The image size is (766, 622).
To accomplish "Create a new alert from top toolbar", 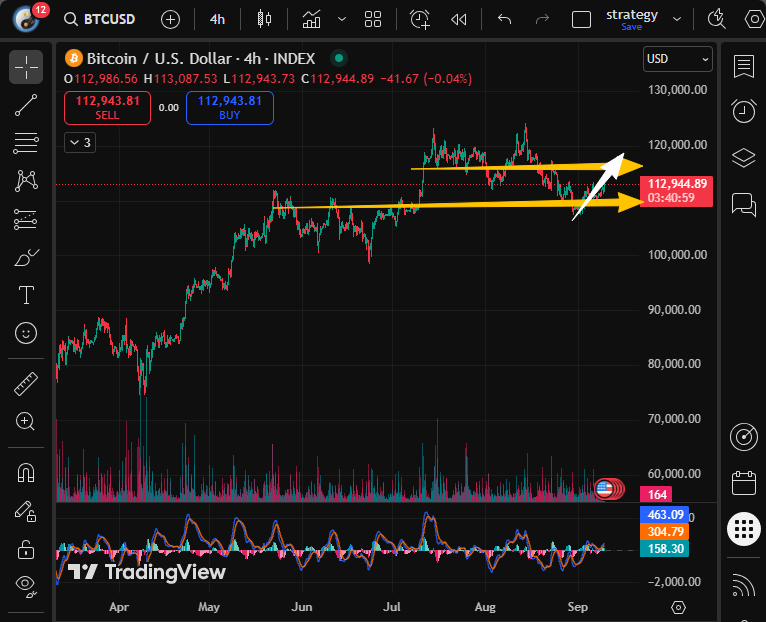I will click(420, 20).
